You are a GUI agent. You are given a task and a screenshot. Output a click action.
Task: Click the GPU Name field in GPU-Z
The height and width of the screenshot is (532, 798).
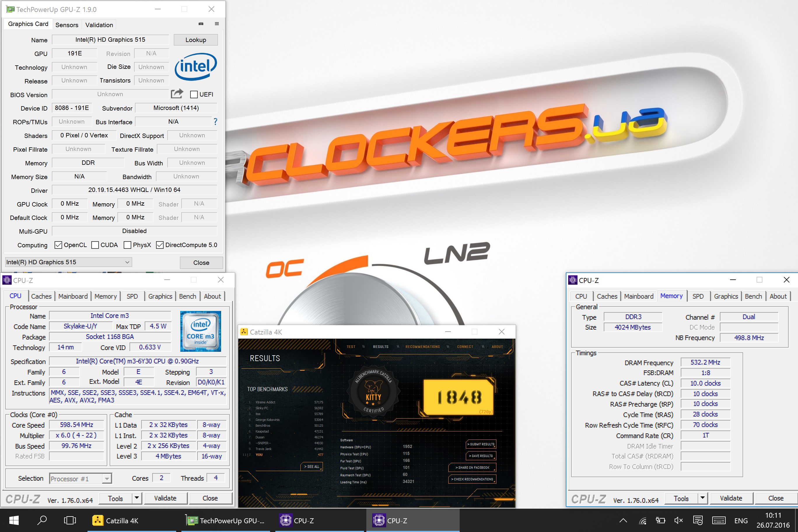(x=110, y=40)
